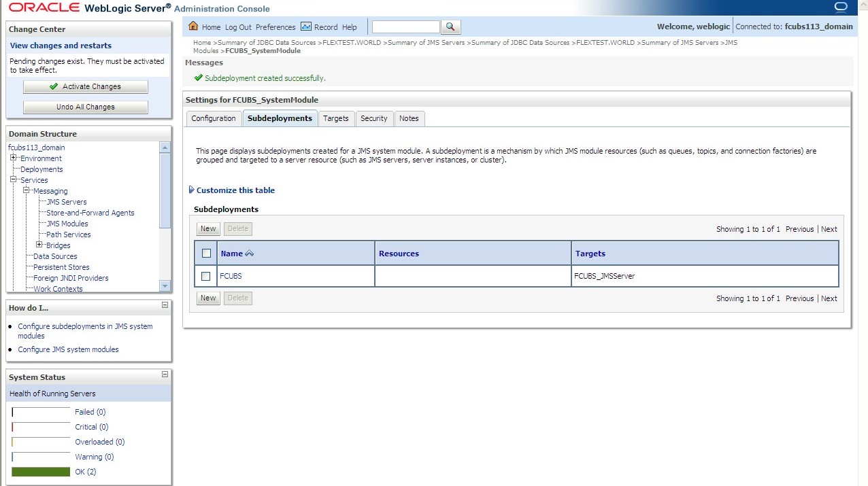The height and width of the screenshot is (486, 868).
Task: Click the search magnifier button
Action: click(451, 27)
